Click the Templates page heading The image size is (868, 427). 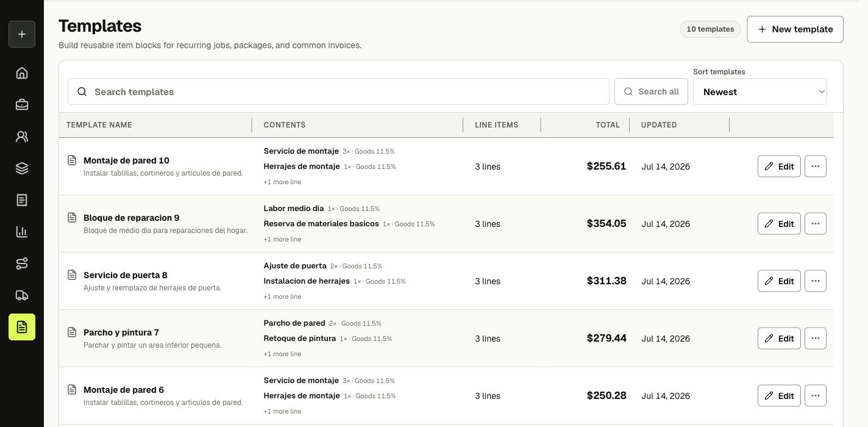[x=100, y=26]
